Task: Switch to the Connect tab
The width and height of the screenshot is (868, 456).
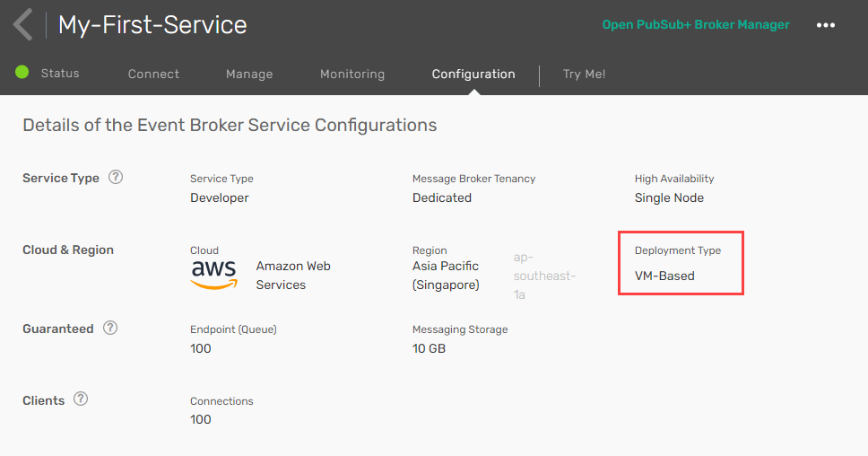Action: [153, 74]
